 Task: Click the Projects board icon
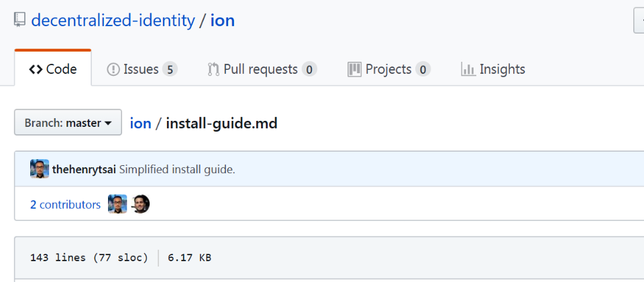pos(354,69)
